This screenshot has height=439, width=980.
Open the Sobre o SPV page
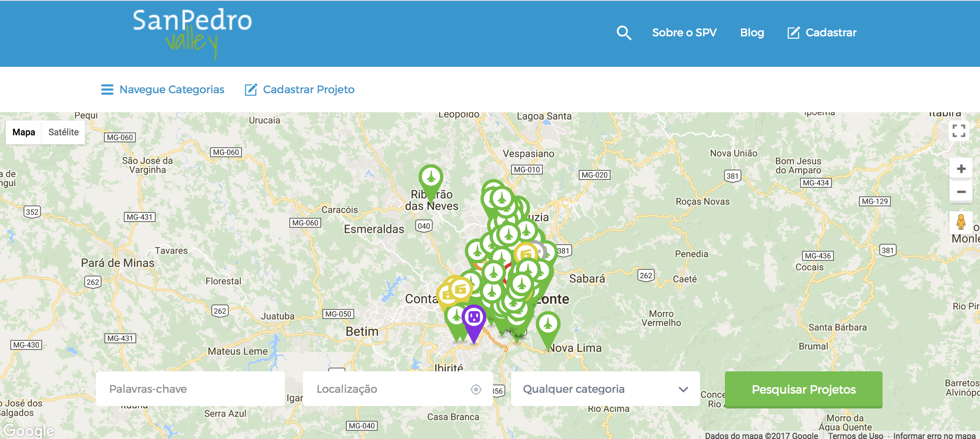pyautogui.click(x=684, y=33)
